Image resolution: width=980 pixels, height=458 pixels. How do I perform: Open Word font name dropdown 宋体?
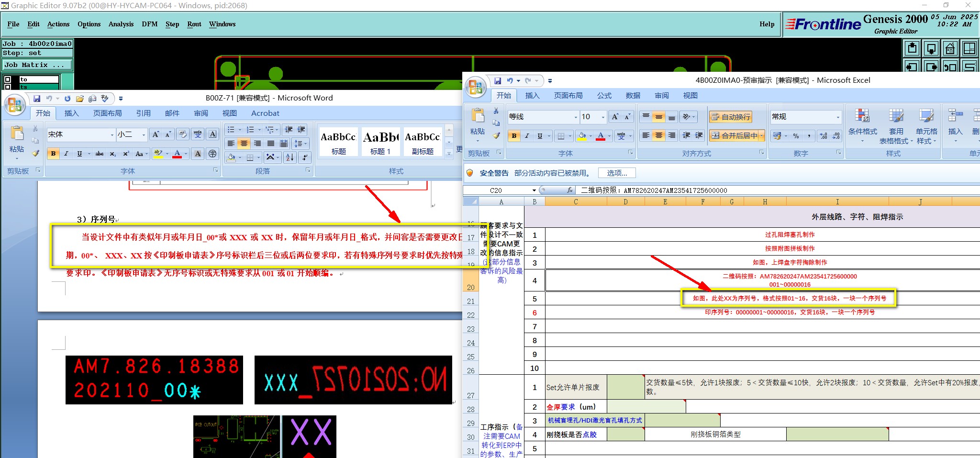point(112,135)
